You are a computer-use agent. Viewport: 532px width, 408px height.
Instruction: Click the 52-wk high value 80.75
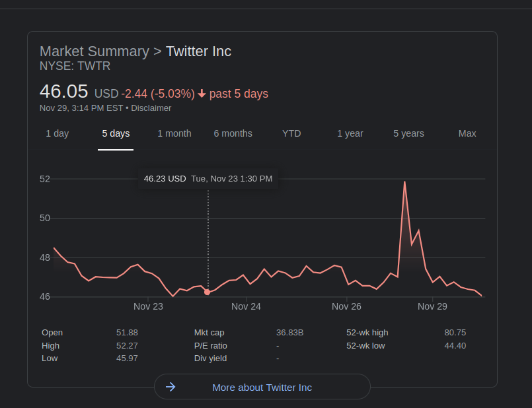pyautogui.click(x=455, y=333)
